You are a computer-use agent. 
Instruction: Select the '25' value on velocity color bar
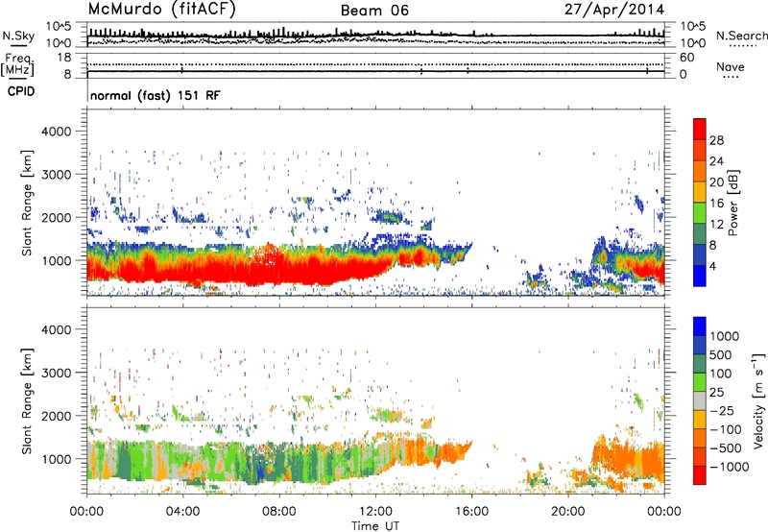pos(716,393)
